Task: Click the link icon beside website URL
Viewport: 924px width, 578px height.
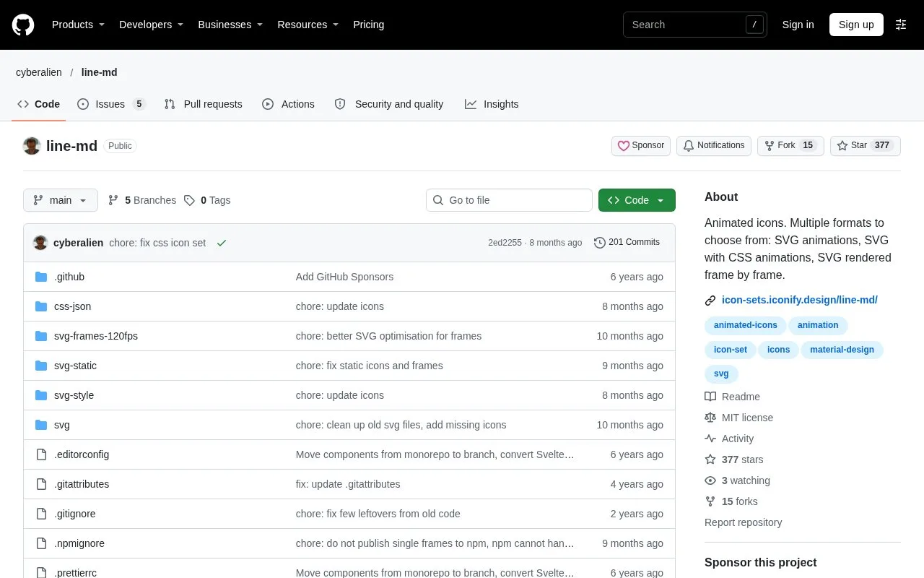Action: 710,300
